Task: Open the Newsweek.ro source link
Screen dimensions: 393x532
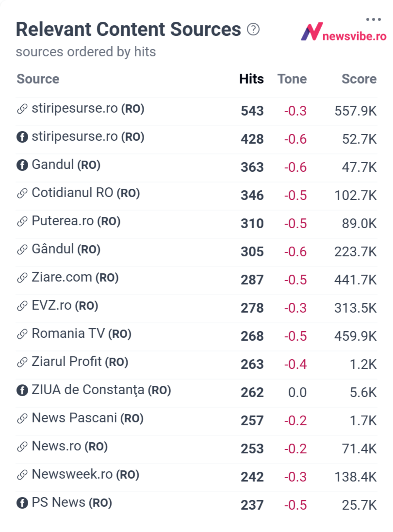Action: tap(85, 474)
